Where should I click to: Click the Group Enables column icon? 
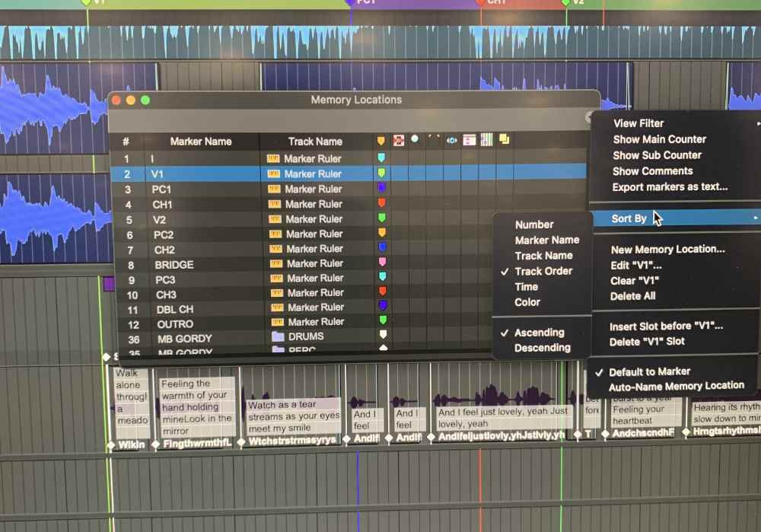click(x=487, y=139)
